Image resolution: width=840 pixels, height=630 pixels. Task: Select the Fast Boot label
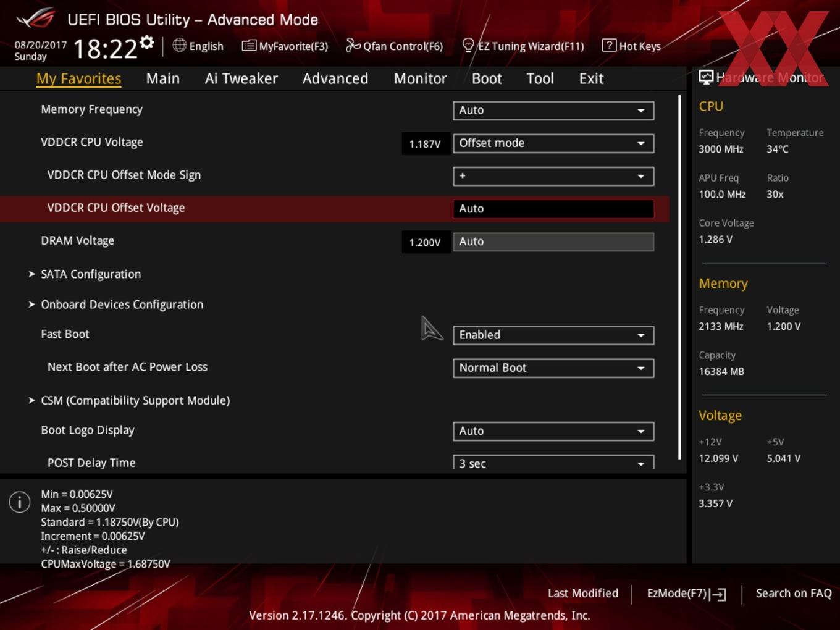(65, 334)
